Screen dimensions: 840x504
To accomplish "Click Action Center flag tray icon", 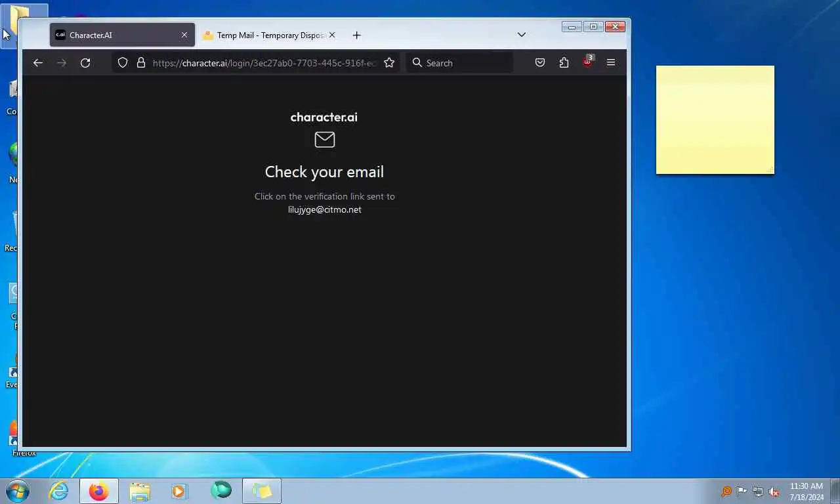I will pyautogui.click(x=742, y=492).
